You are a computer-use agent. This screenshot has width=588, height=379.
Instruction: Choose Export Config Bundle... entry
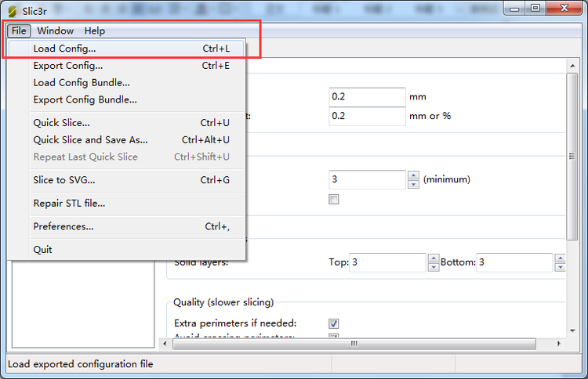click(126, 99)
